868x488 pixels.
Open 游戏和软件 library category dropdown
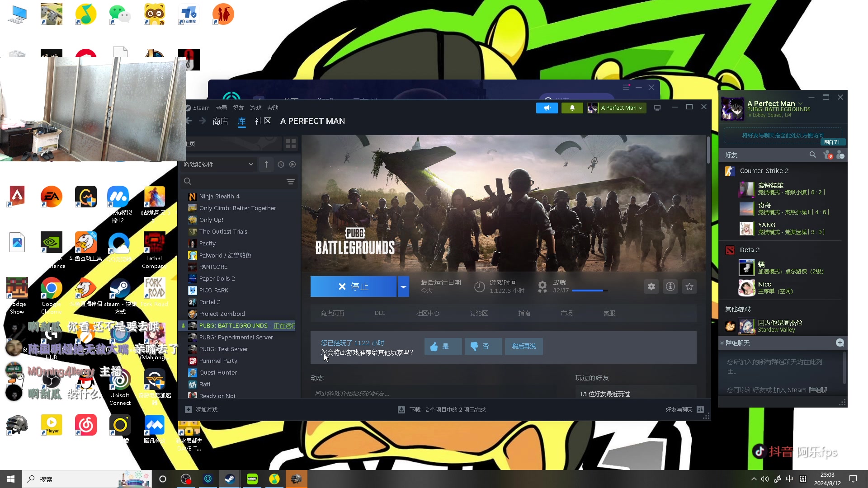[x=218, y=164]
